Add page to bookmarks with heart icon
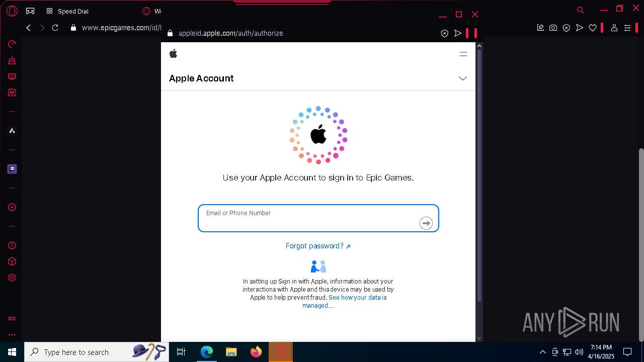 (593, 28)
